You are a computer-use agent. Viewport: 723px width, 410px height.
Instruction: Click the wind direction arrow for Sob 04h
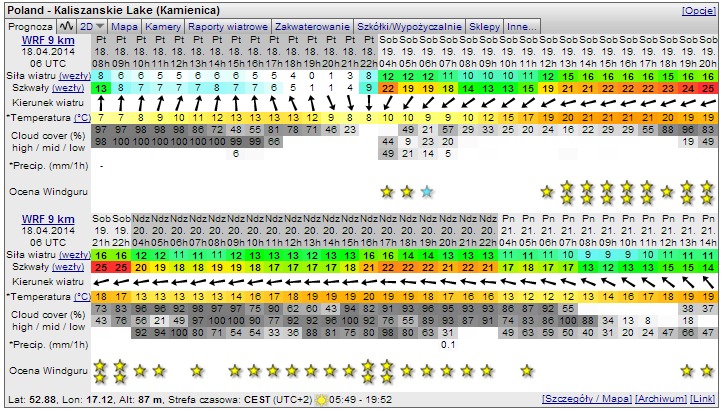(388, 103)
